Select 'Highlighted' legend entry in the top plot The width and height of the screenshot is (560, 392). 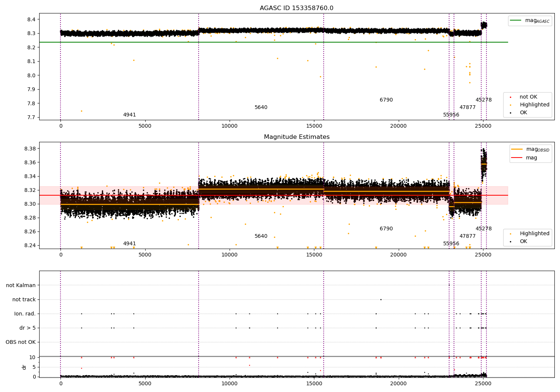point(534,105)
